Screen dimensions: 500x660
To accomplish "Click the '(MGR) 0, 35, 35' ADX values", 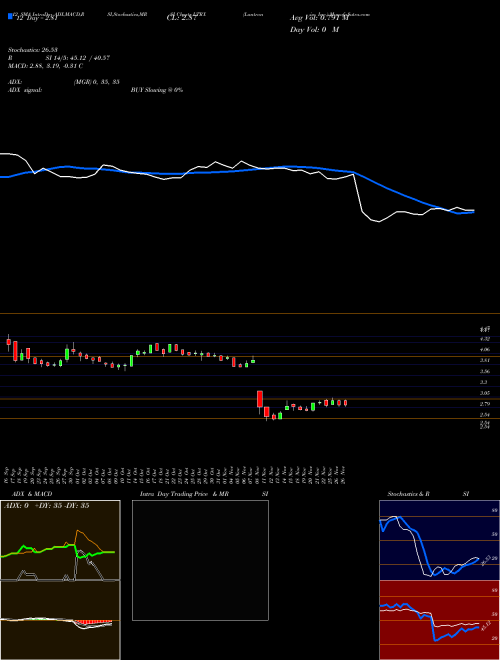I will pos(97,82).
